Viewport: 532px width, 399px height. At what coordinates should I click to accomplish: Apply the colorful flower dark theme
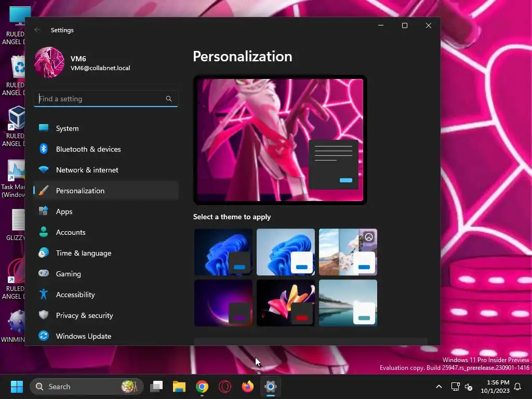click(x=286, y=303)
